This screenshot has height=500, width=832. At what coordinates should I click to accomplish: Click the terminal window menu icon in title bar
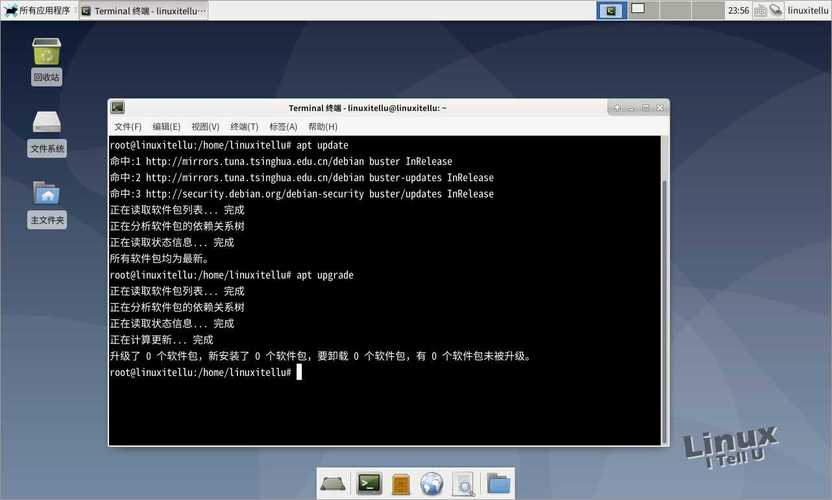pos(118,108)
